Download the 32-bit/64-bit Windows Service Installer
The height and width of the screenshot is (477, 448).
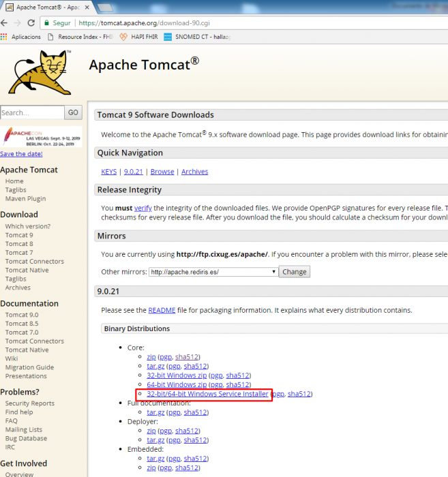click(207, 394)
